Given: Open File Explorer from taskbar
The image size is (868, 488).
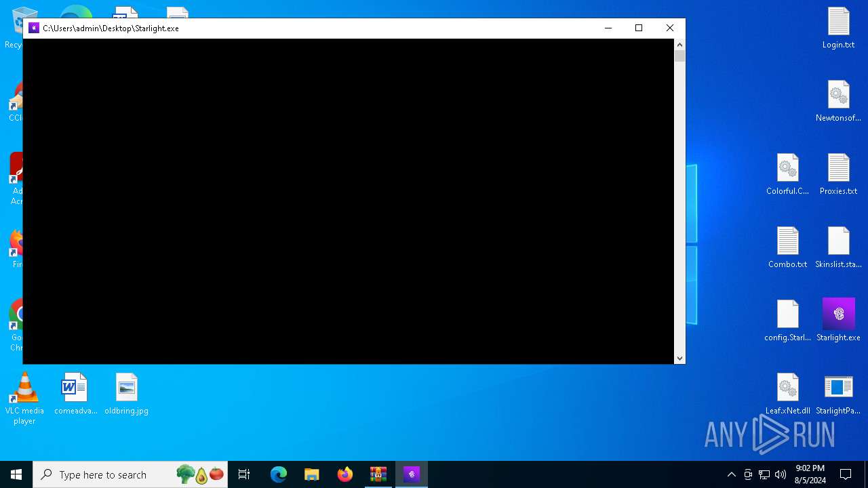Looking at the screenshot, I should pos(312,474).
